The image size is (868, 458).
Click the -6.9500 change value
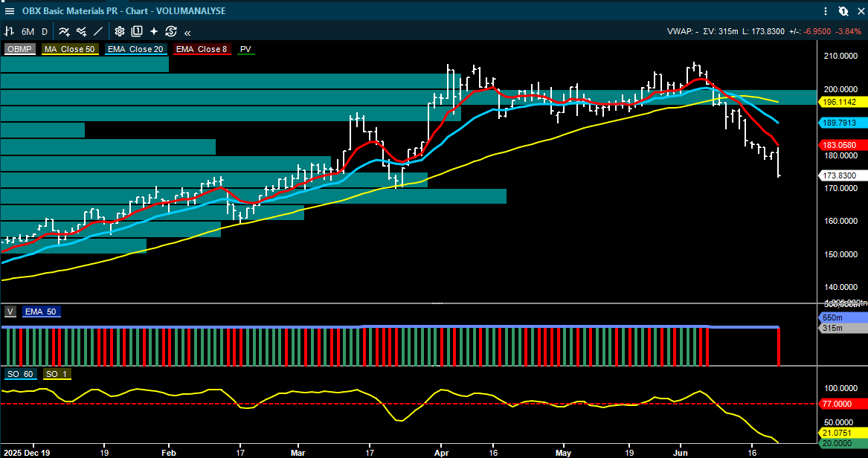point(817,32)
